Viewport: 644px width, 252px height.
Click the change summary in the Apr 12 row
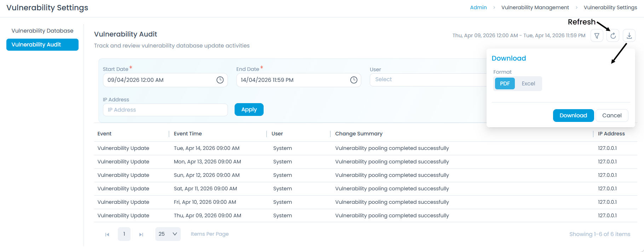392,175
